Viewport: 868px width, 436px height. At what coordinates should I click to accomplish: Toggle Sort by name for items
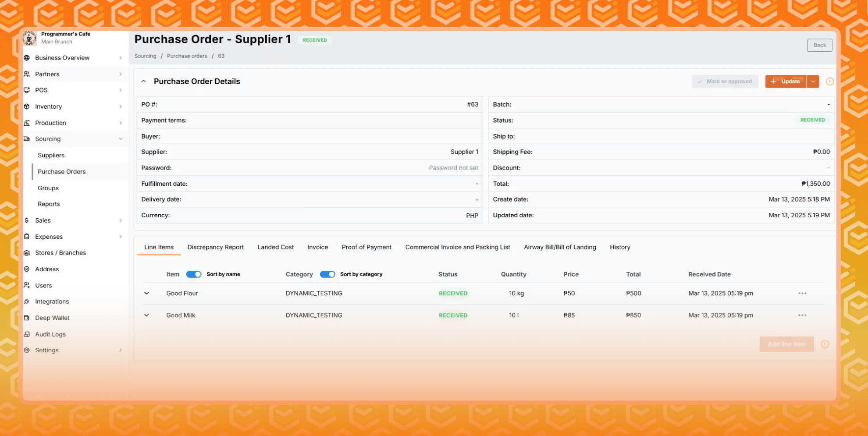[x=194, y=274]
